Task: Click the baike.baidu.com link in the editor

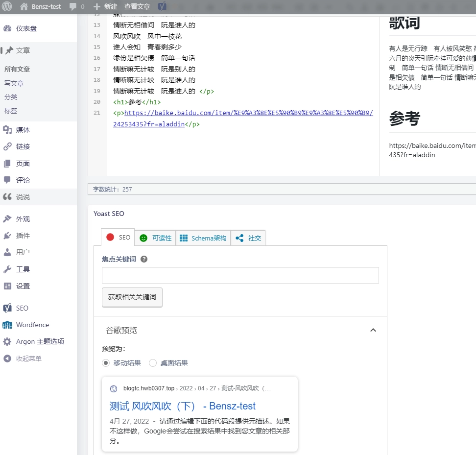Action: click(243, 119)
